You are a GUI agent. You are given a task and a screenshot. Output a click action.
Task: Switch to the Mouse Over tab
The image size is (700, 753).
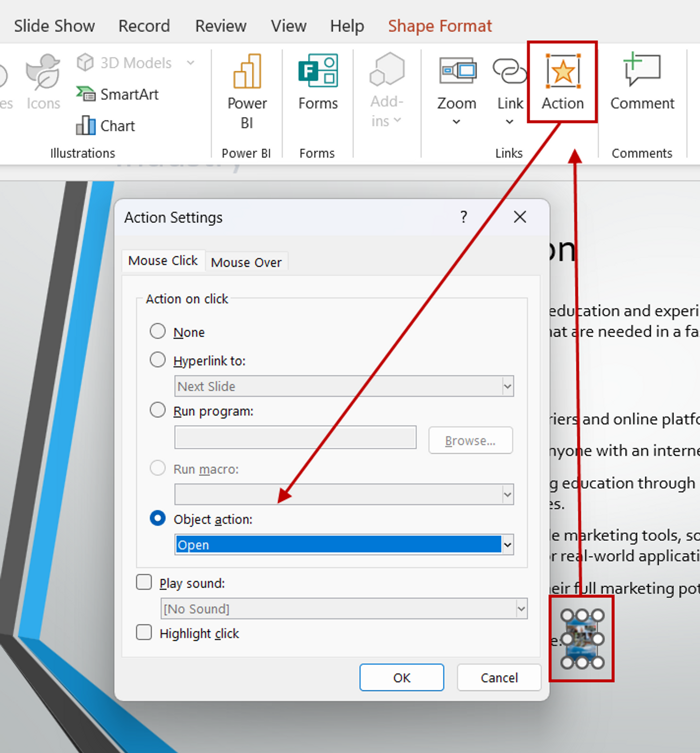[x=246, y=262]
